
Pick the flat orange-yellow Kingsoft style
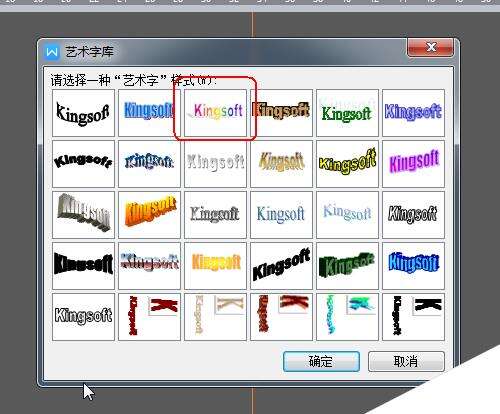click(215, 266)
